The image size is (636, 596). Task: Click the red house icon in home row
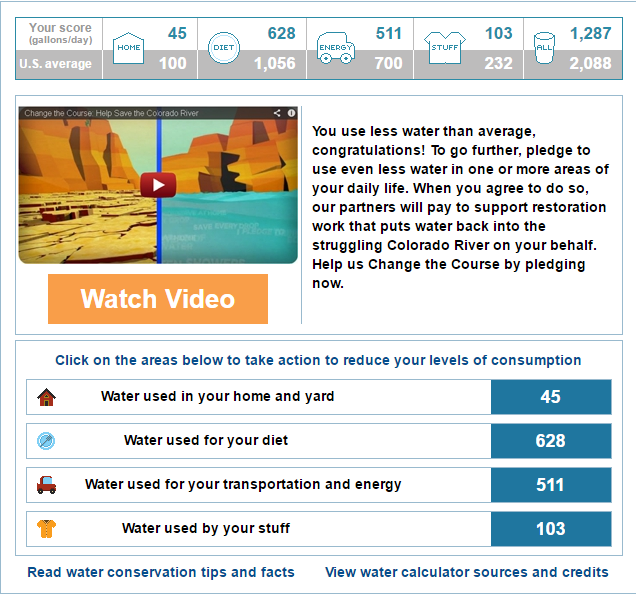coord(46,397)
